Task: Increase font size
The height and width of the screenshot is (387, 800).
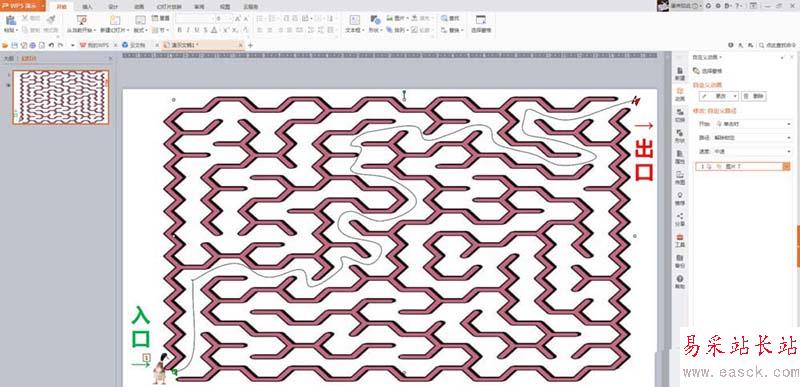Action: click(238, 18)
